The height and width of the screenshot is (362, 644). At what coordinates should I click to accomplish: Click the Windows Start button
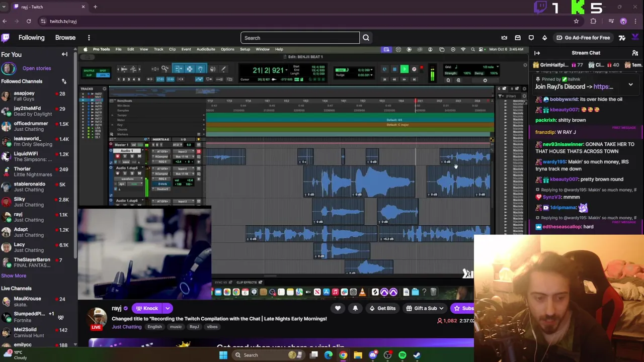point(223,355)
